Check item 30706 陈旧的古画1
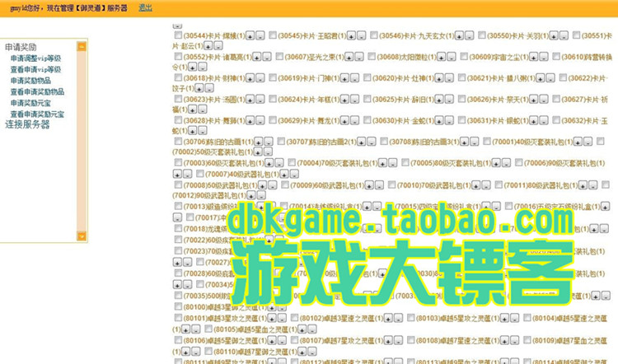Image resolution: width=618 pixels, height=364 pixels. [178, 141]
